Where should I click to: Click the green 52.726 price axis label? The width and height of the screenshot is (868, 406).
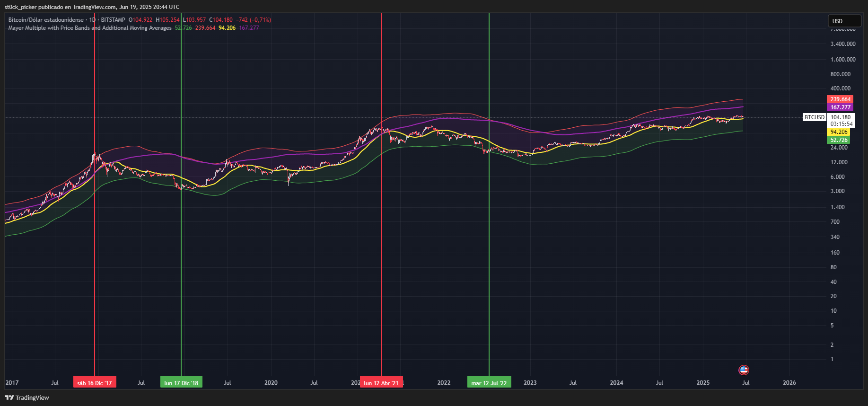[839, 140]
